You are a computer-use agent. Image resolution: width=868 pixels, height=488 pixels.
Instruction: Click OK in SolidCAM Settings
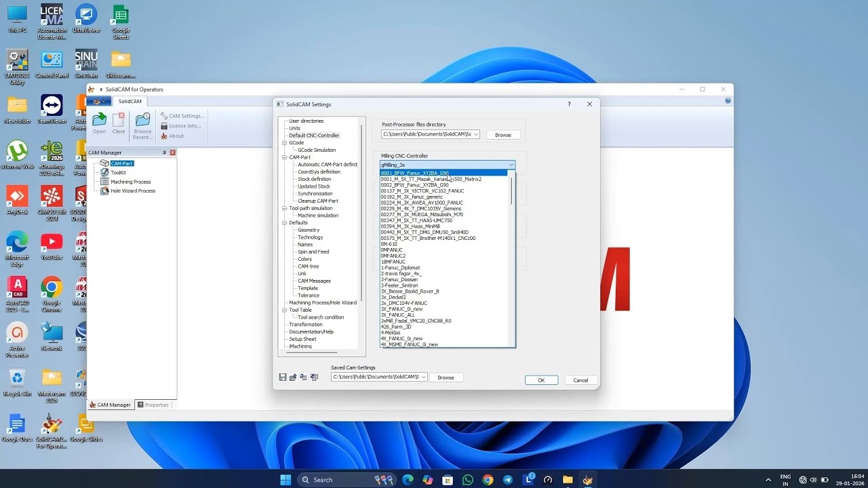(541, 380)
